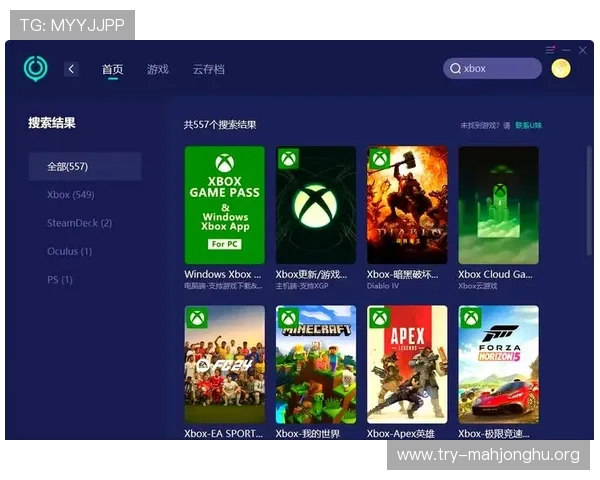This screenshot has width=600, height=480.
Task: Switch to the 云存档 tab
Action: 209,69
